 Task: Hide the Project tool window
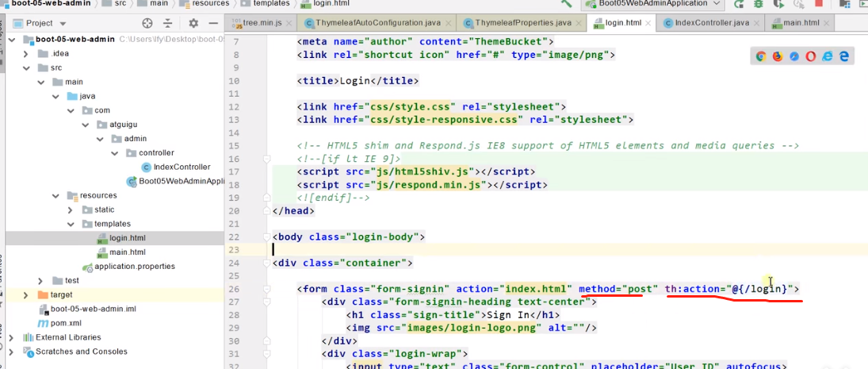coord(213,23)
